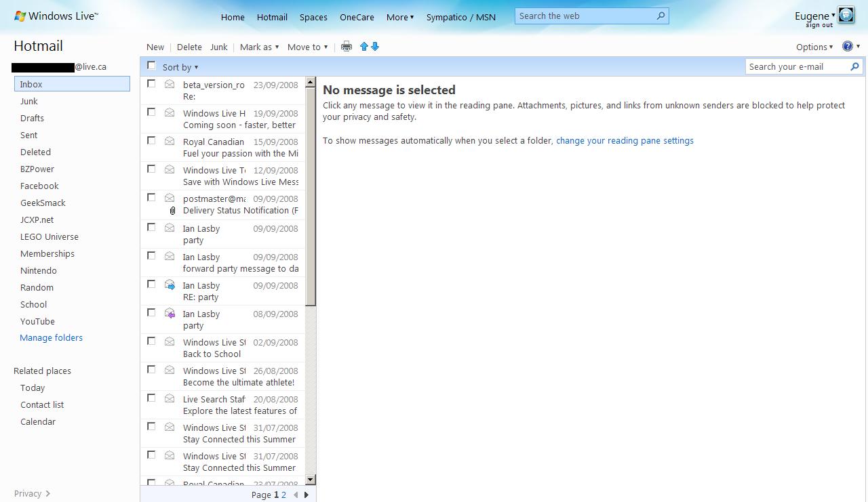The image size is (868, 502).
Task: Tick the select-all checkbox beside Sort by
Action: [151, 66]
